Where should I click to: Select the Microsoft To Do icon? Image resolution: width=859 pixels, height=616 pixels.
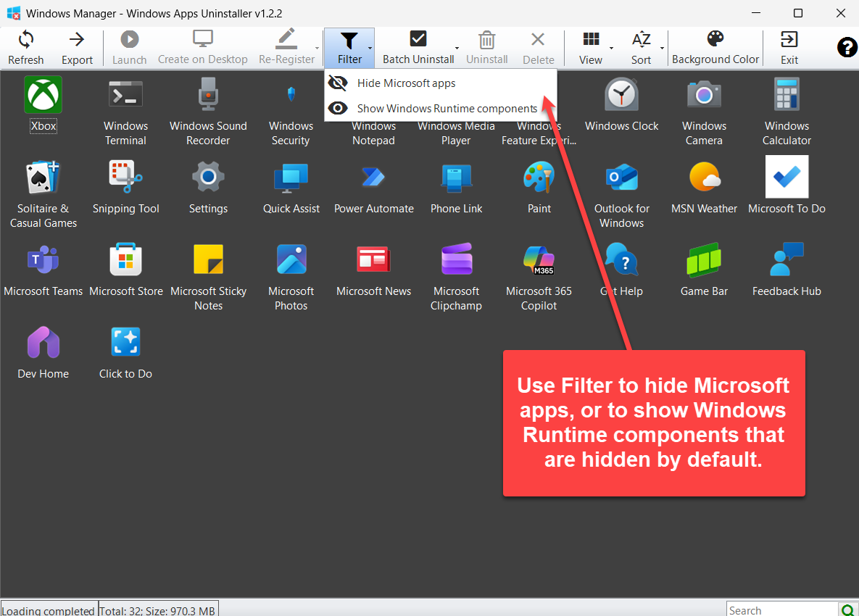(787, 176)
